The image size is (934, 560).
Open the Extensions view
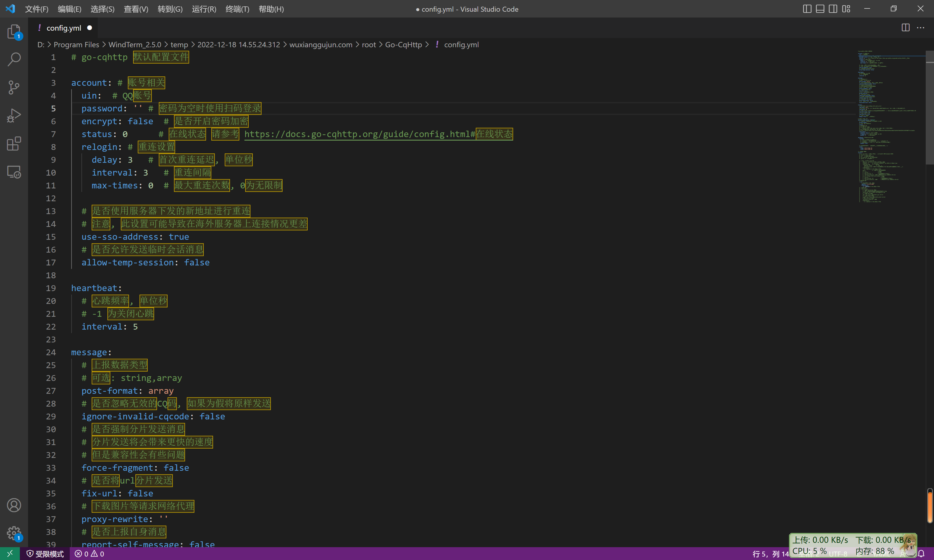pos(14,144)
